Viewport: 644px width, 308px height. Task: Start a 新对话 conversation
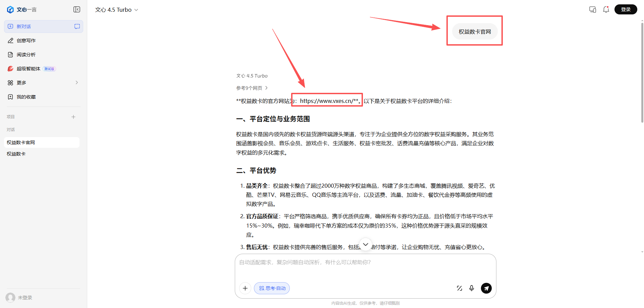pyautogui.click(x=24, y=26)
